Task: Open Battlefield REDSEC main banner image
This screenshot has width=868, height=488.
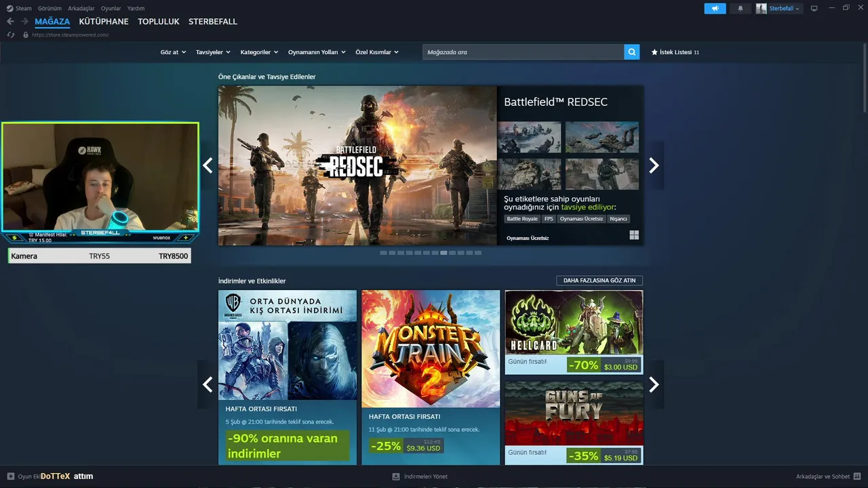Action: coord(357,165)
